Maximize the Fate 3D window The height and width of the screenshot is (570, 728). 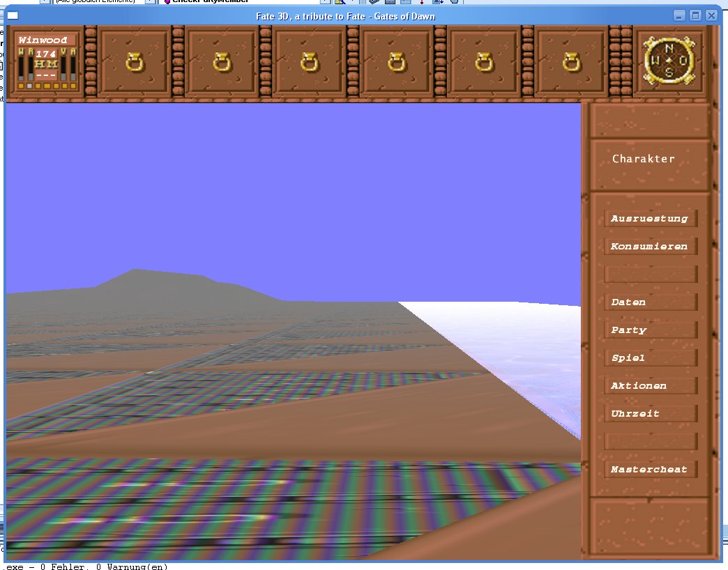(x=695, y=16)
